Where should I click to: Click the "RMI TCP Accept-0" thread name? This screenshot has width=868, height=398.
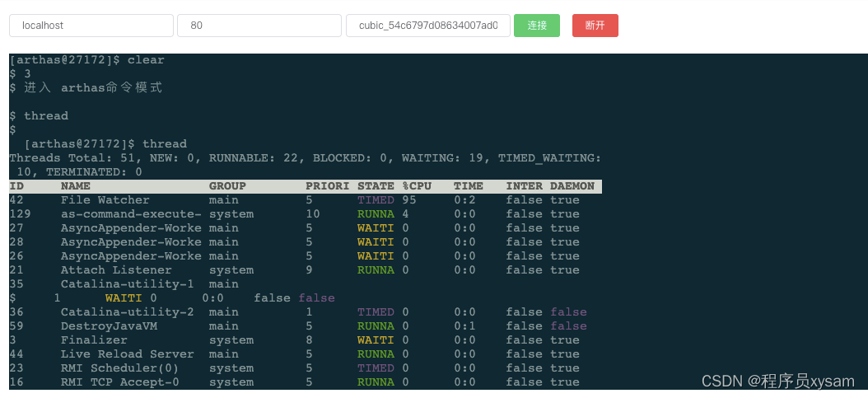click(x=120, y=382)
